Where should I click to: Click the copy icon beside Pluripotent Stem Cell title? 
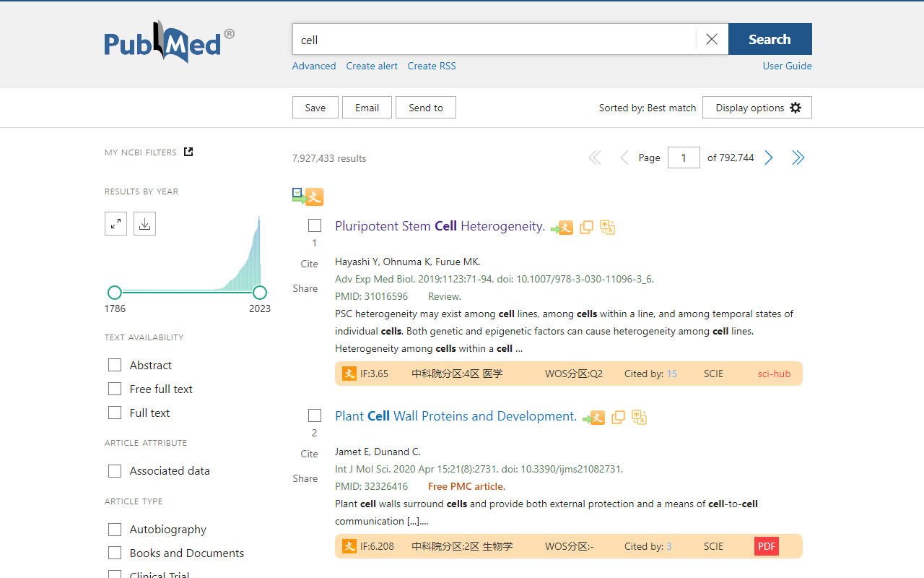586,227
